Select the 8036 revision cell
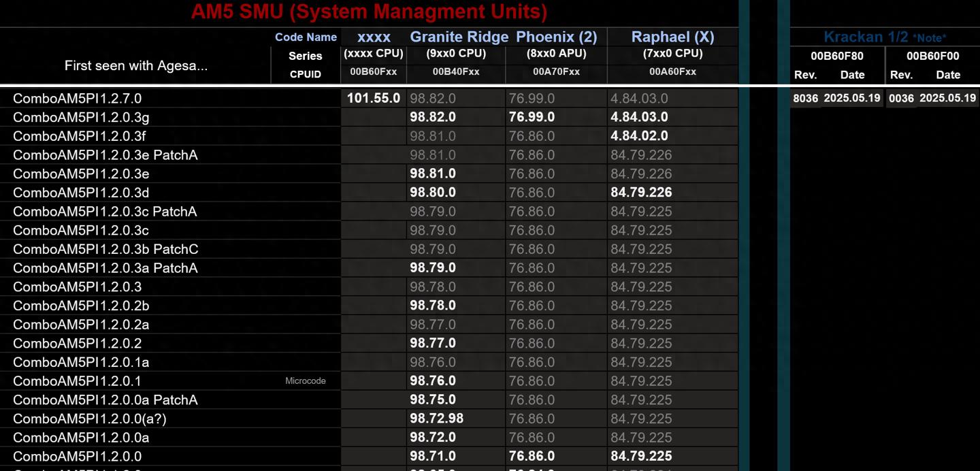 pos(805,98)
